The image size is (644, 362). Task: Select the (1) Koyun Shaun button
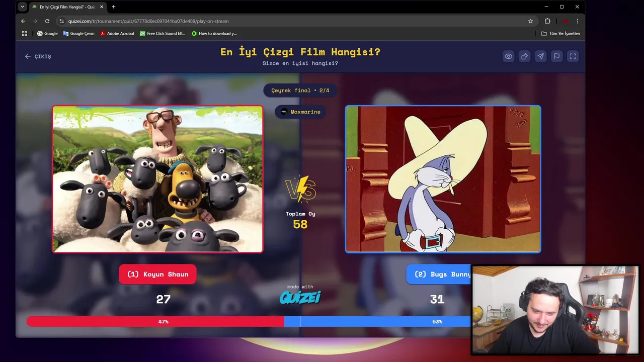pyautogui.click(x=157, y=274)
